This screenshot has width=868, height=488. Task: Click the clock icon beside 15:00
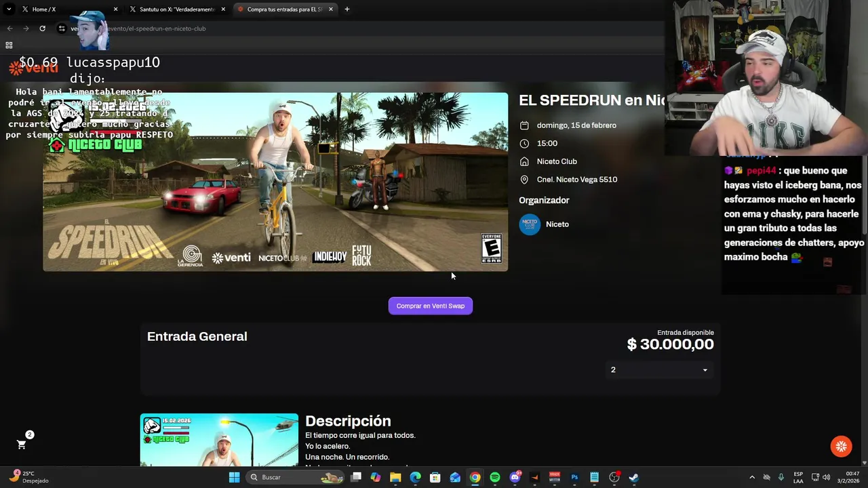524,144
